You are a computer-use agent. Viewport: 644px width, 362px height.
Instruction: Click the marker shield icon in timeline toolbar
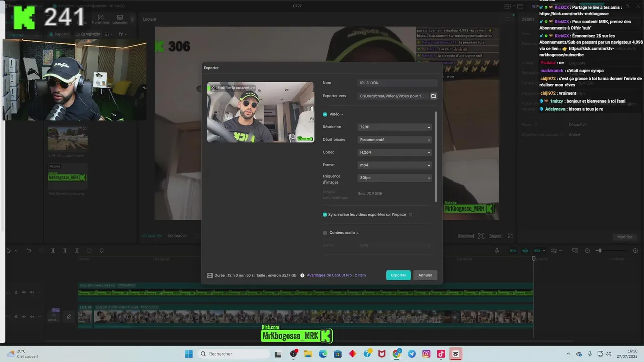pos(101,251)
